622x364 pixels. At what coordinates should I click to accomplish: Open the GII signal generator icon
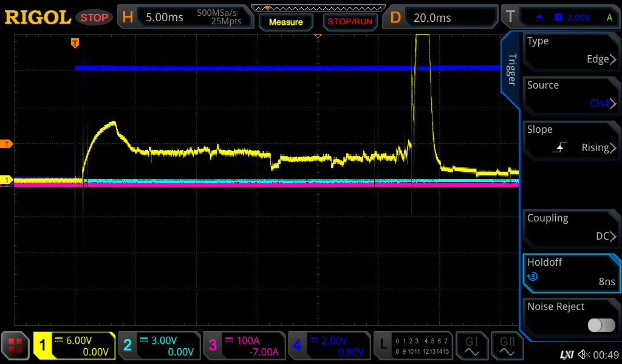tap(506, 346)
